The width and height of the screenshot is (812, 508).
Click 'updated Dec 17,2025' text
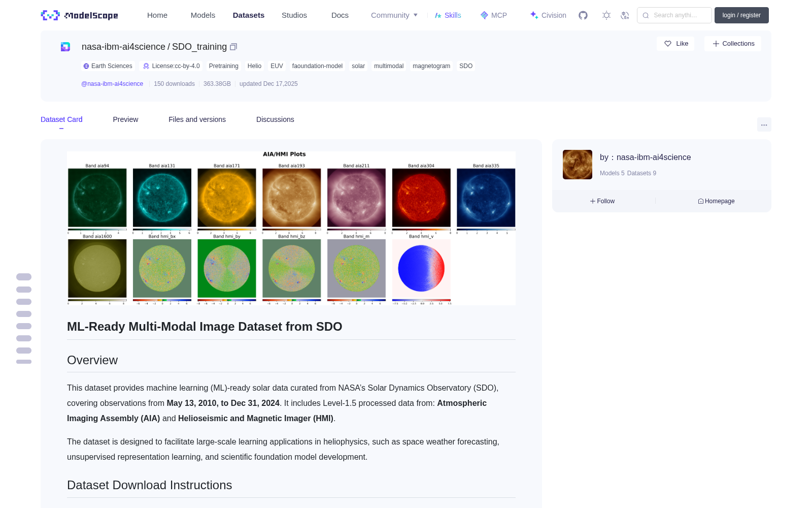[x=268, y=84]
